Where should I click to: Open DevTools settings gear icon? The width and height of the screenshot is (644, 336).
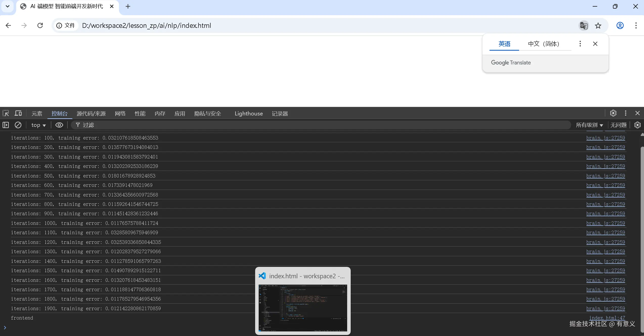pyautogui.click(x=613, y=113)
